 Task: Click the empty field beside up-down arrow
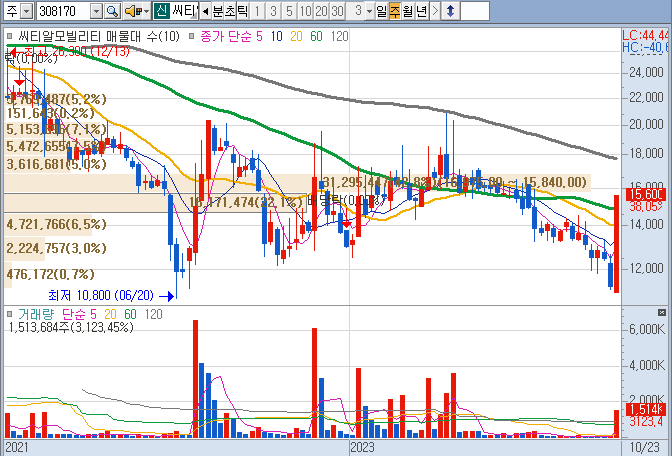coord(474,11)
